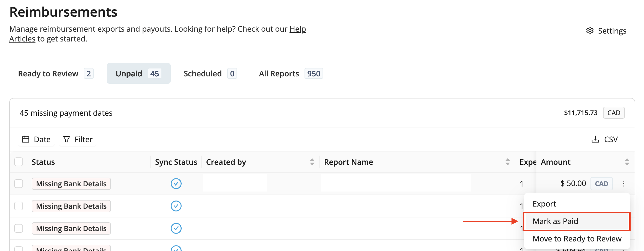Check the third row's checkbox

[18, 228]
